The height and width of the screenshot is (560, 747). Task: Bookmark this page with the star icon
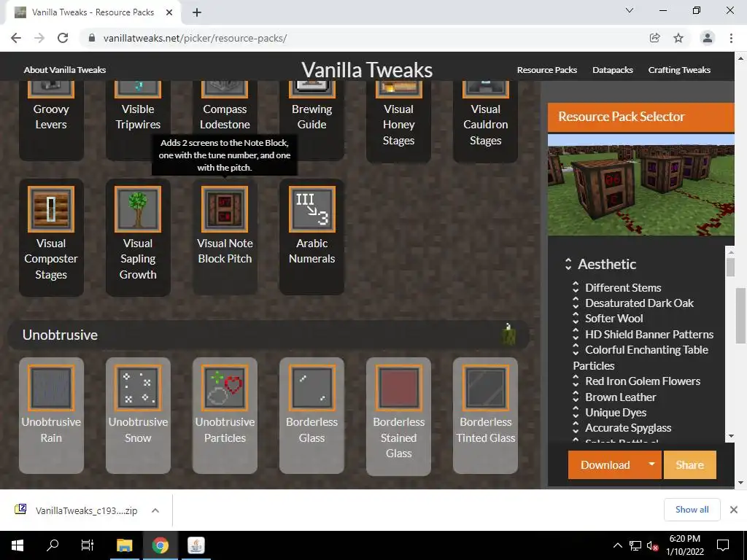(678, 38)
